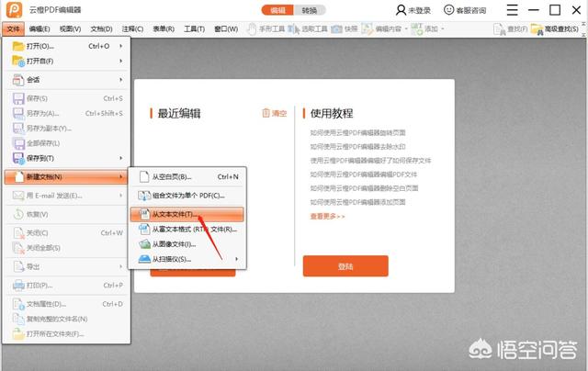Click the orange PDF editor app logo
Screen dimensions: 588x371
(x=15, y=10)
